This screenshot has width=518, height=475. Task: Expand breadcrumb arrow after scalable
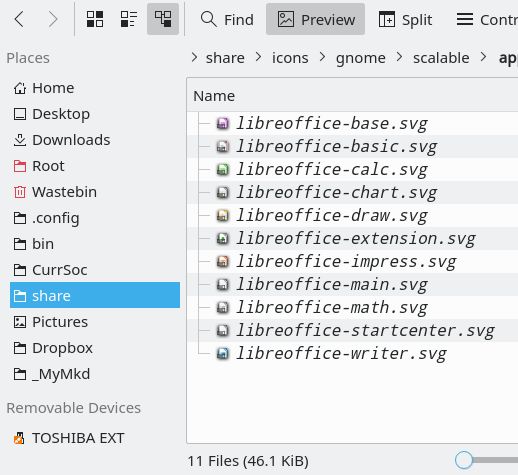(483, 58)
